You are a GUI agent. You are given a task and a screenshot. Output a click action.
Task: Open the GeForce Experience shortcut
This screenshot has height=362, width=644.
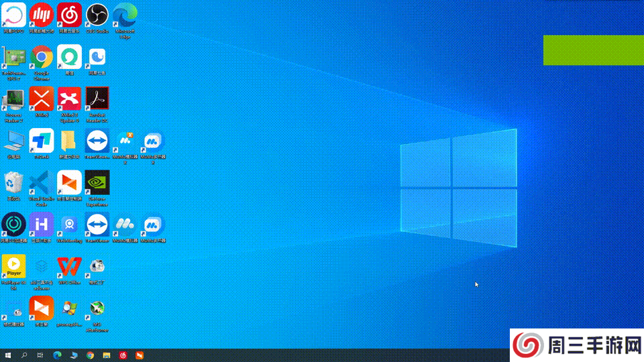pyautogui.click(x=97, y=183)
